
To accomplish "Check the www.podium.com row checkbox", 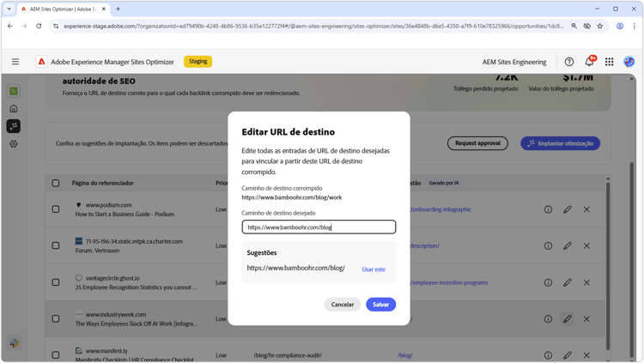I will (56, 209).
